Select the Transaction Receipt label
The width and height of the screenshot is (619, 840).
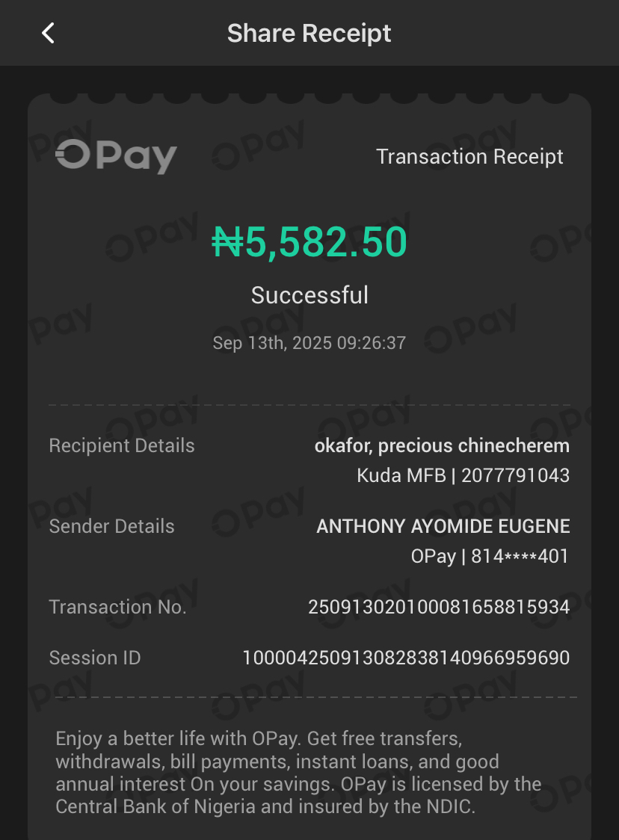[469, 157]
